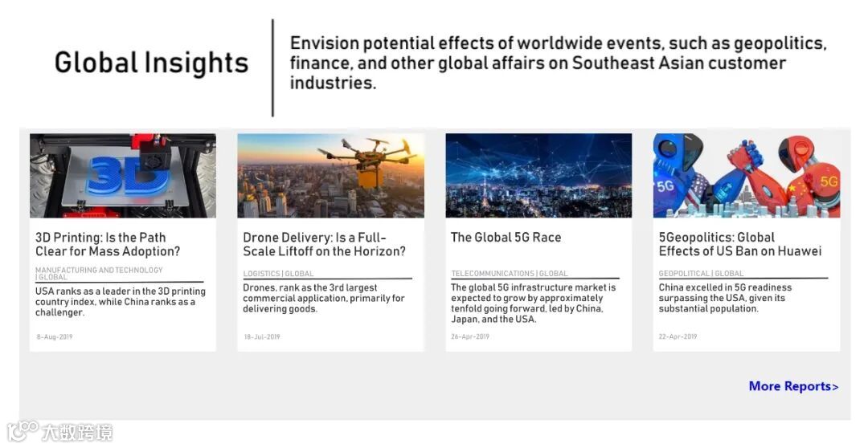Open '3D Printing: Is the Path Clear' article
The height and width of the screenshot is (448, 868).
click(x=108, y=244)
